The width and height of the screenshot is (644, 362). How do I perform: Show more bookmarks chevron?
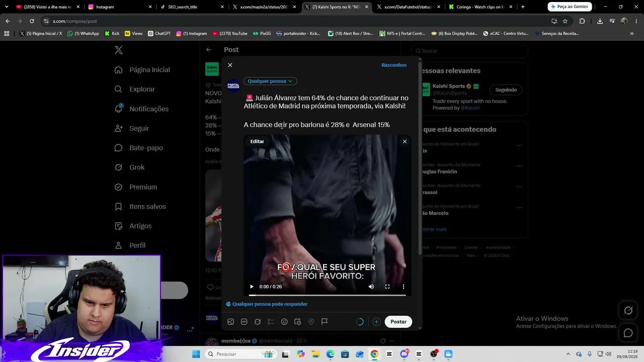click(x=632, y=34)
